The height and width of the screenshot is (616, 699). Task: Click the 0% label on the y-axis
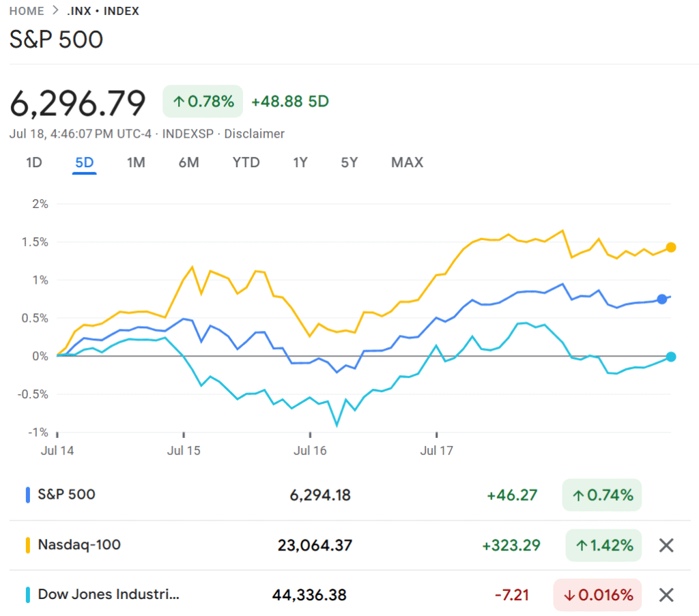40,356
